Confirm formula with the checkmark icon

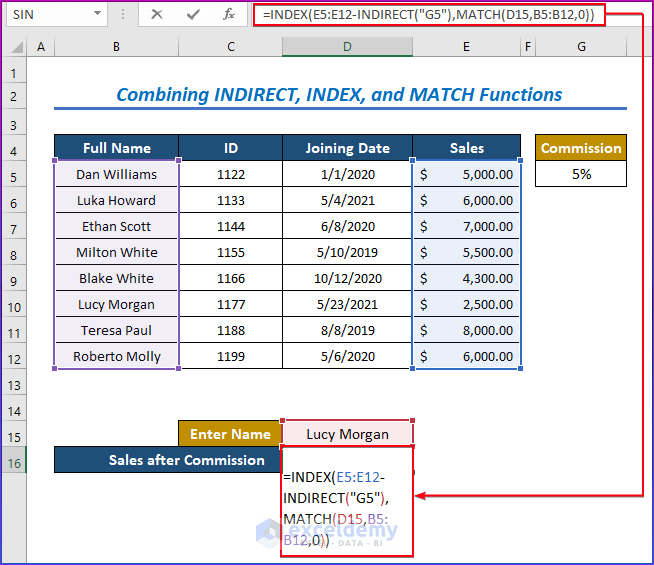pyautogui.click(x=193, y=15)
